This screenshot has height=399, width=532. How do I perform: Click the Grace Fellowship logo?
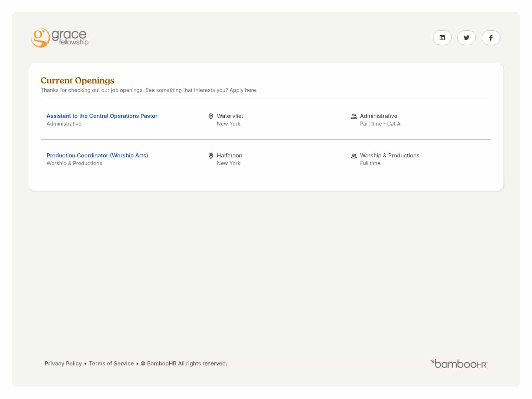(x=59, y=38)
